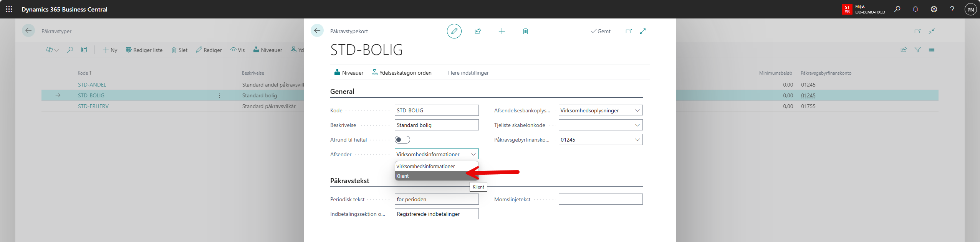
Task: Click Slet in the list toolbar
Action: point(179,50)
